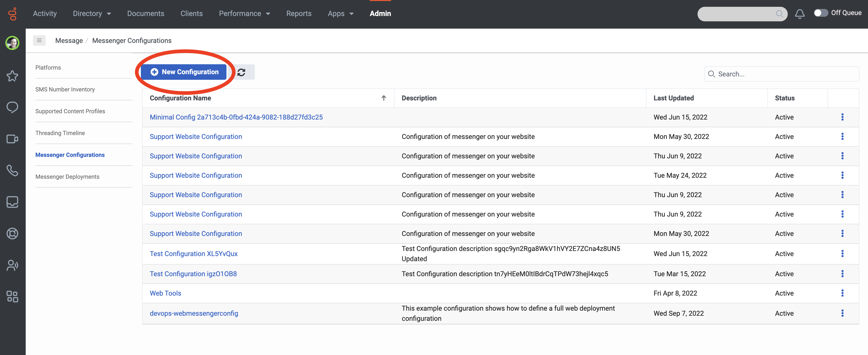868x355 pixels.
Task: Open row actions menu for devops-webmessengerconfig
Action: coord(843,313)
